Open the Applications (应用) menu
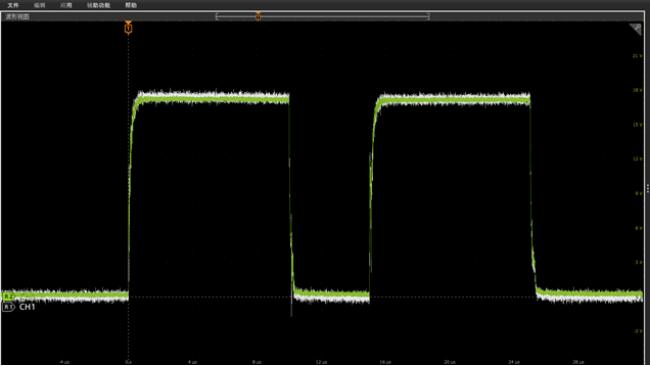650x366 pixels. 66,5
